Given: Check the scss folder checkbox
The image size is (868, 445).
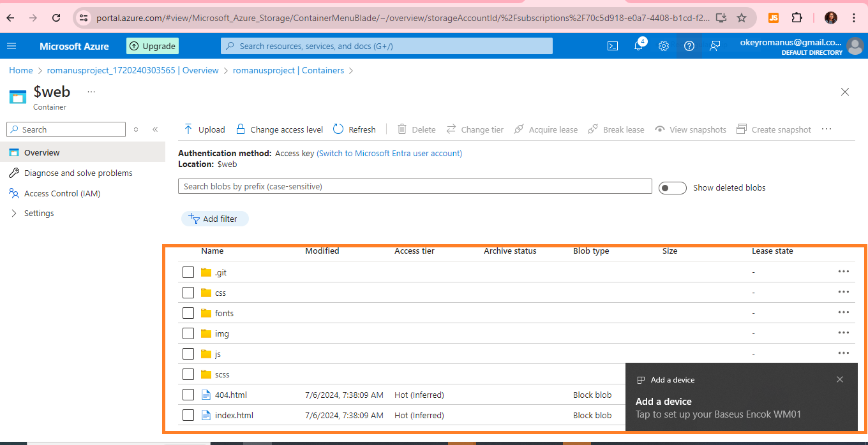Looking at the screenshot, I should (188, 374).
